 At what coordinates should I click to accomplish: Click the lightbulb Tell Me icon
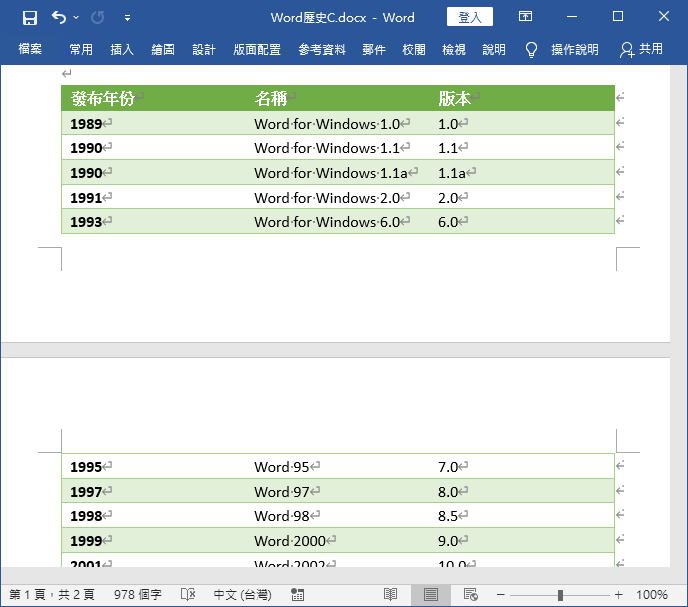click(531, 50)
